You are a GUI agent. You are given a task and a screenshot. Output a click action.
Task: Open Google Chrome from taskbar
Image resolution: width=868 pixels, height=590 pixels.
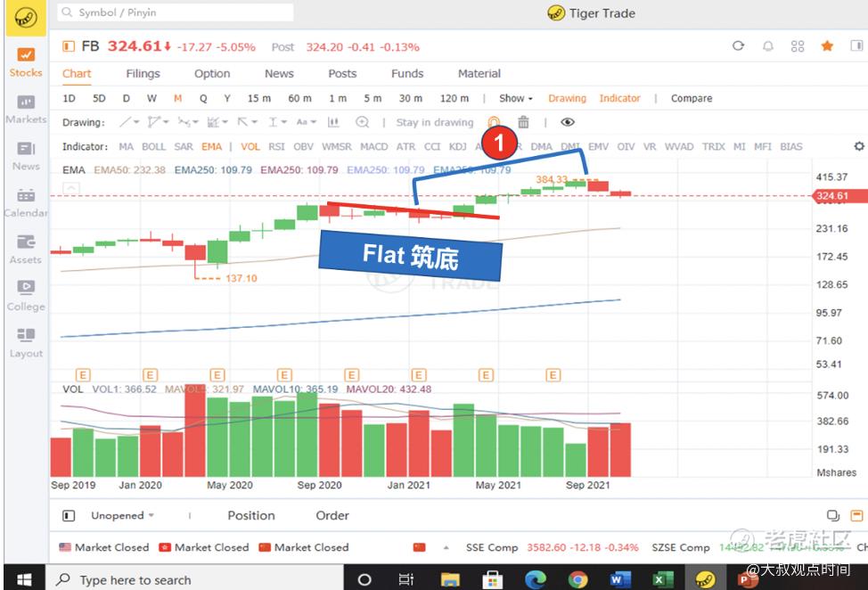(578, 579)
